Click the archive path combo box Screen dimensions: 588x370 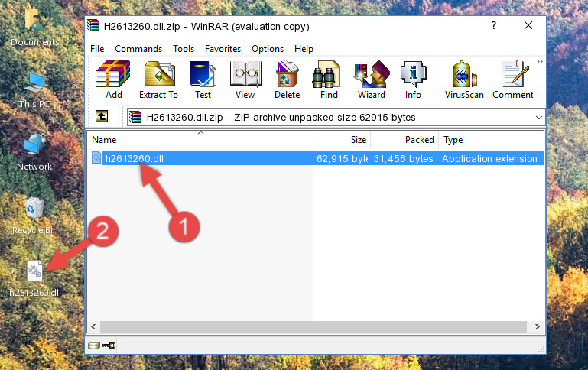[336, 117]
